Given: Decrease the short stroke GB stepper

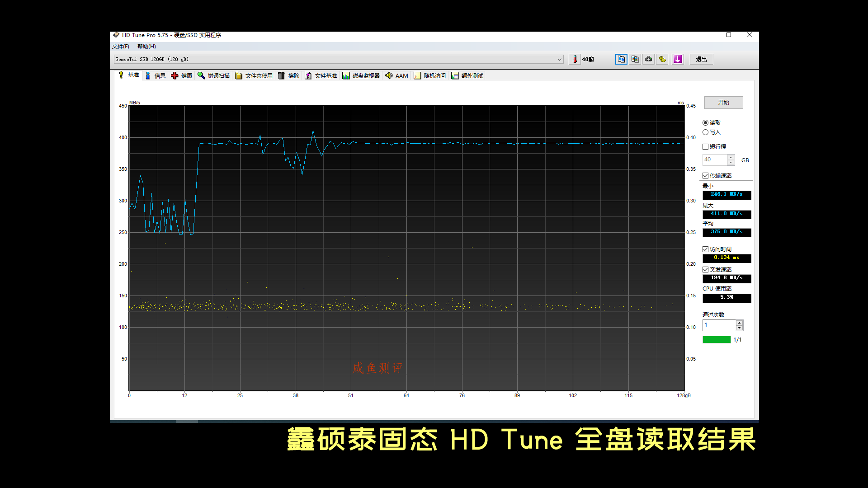Looking at the screenshot, I should (731, 163).
